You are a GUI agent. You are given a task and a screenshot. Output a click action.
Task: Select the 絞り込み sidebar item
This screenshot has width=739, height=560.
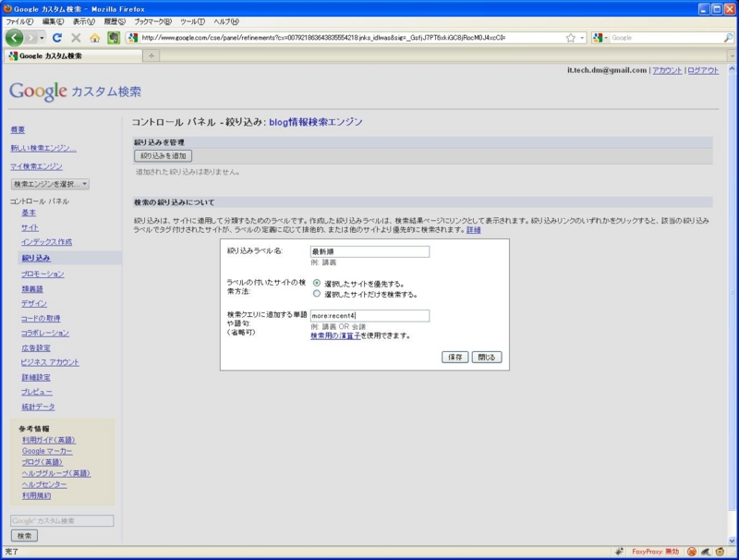point(36,258)
